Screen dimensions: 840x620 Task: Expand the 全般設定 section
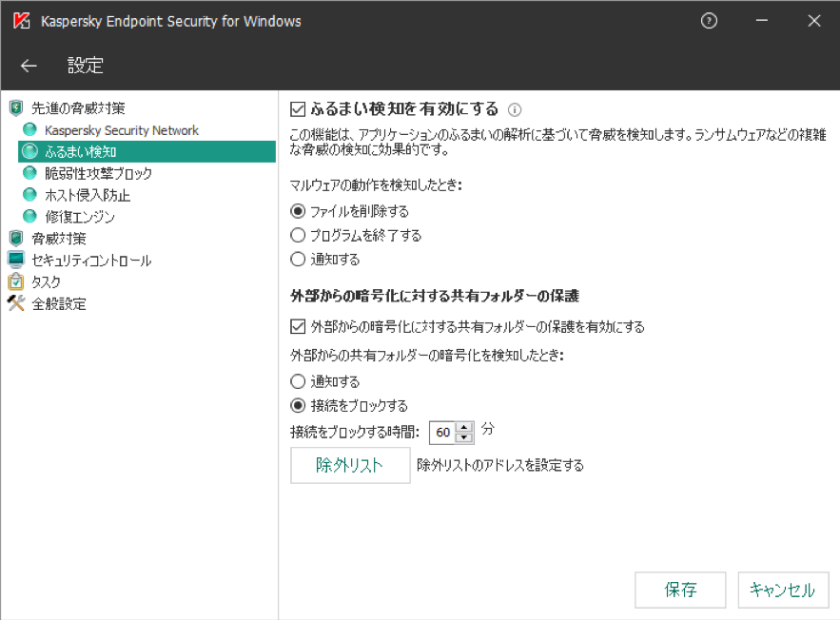point(59,304)
